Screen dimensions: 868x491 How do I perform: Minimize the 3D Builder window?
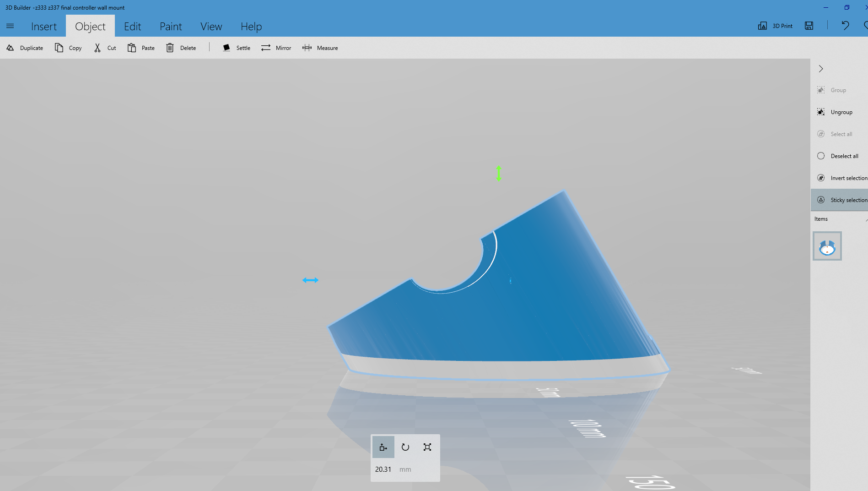[826, 7]
